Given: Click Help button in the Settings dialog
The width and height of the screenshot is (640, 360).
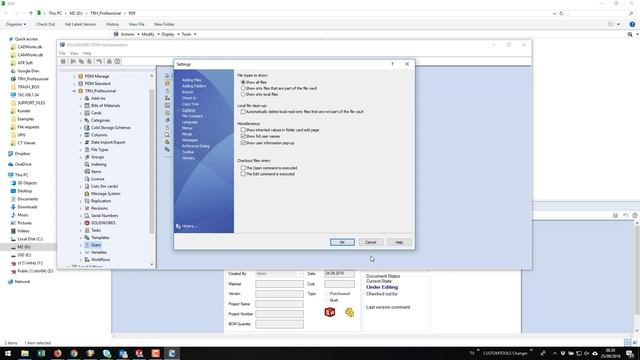Looking at the screenshot, I should (x=399, y=242).
